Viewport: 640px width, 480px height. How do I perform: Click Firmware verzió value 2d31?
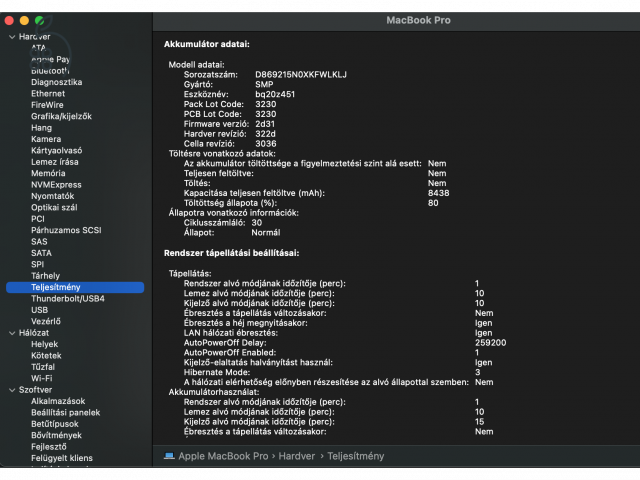click(265, 124)
